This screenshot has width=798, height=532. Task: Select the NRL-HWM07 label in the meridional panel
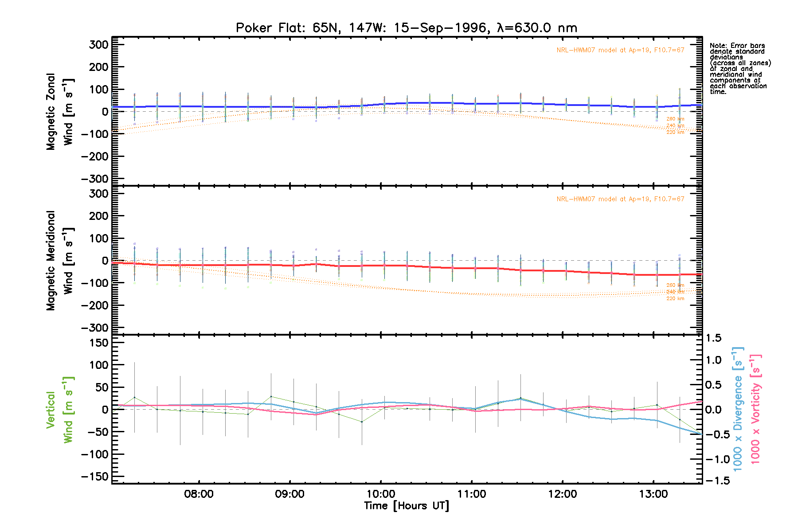[620, 199]
